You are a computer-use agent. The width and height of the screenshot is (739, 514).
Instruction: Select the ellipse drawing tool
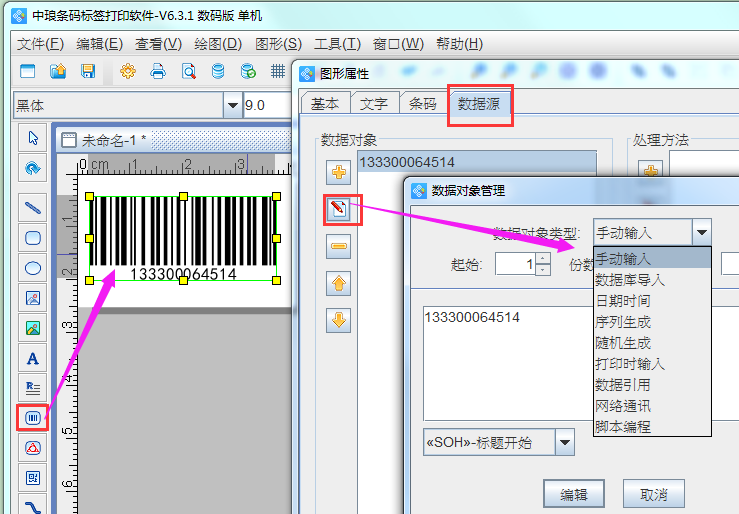point(33,268)
